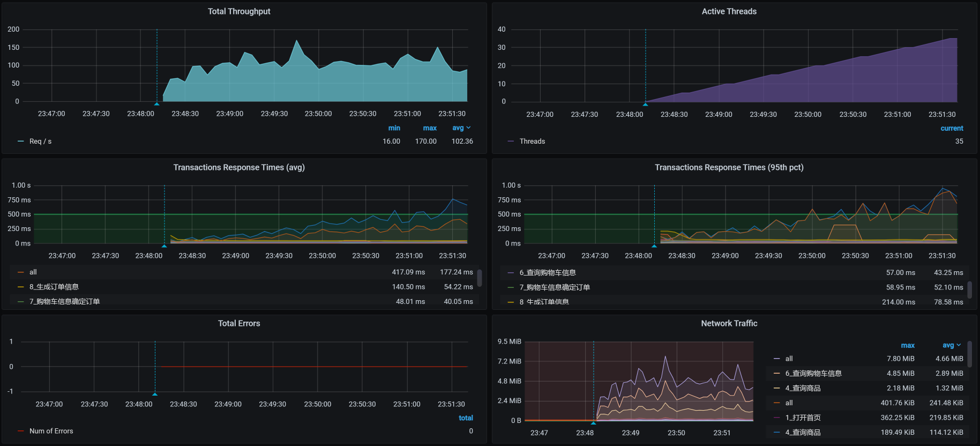
Task: Sort Network Traffic legend by max column
Action: click(907, 345)
